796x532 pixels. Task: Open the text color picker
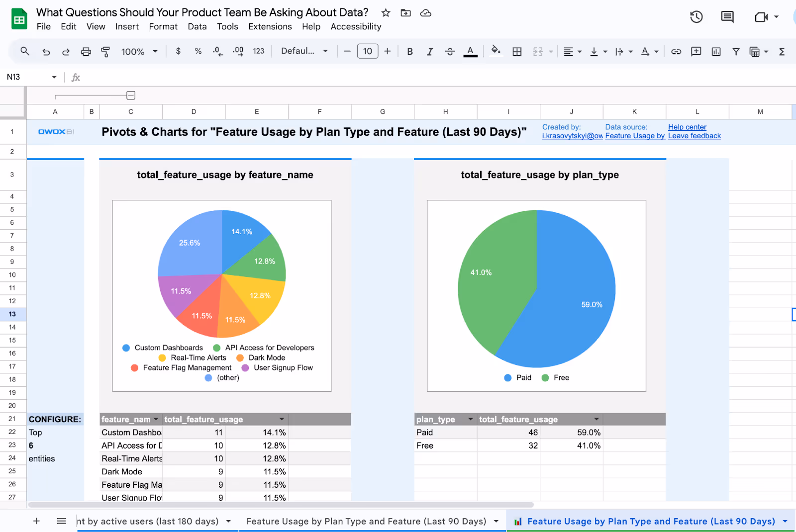click(x=470, y=51)
